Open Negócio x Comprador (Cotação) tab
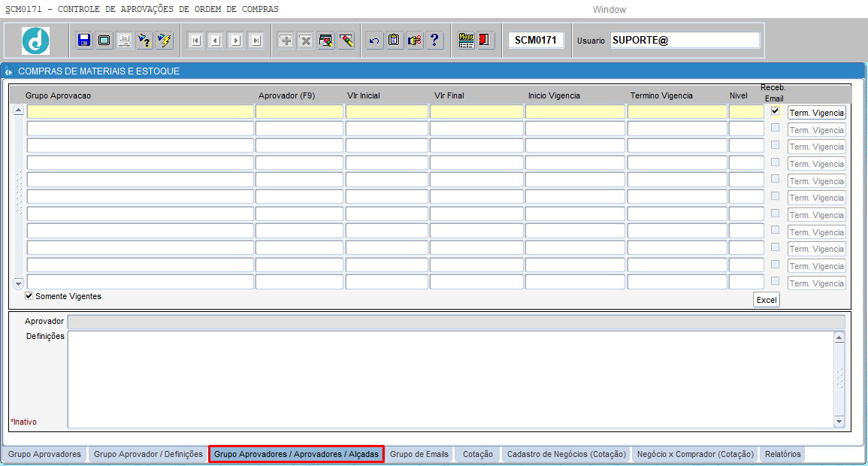Image resolution: width=868 pixels, height=466 pixels. point(695,455)
